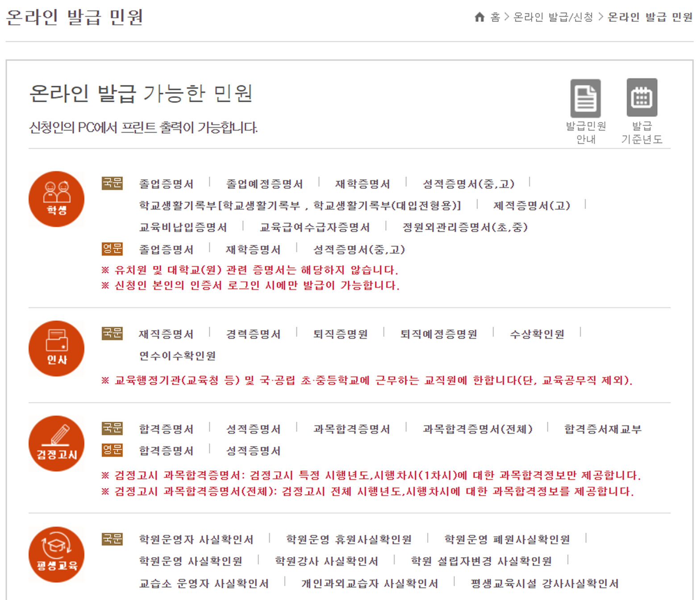Click the 영문 badge in 검정고시 section
The height and width of the screenshot is (600, 700).
112,450
